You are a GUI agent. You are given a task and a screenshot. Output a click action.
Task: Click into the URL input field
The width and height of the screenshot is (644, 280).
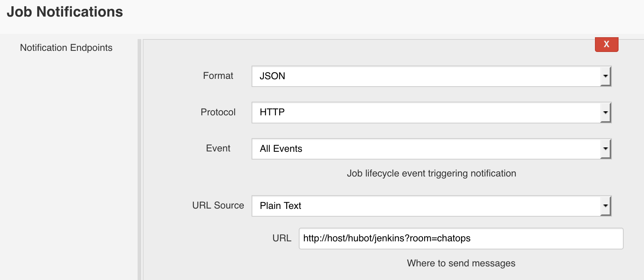(461, 238)
